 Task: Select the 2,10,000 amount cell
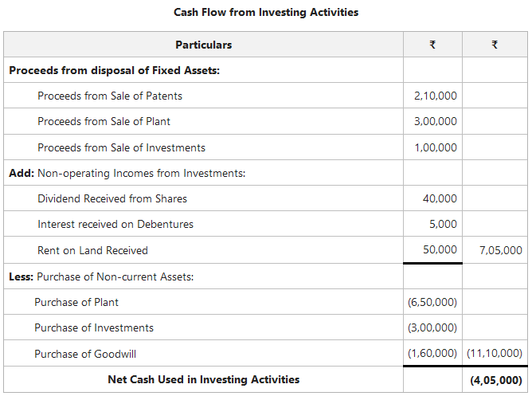click(x=436, y=96)
